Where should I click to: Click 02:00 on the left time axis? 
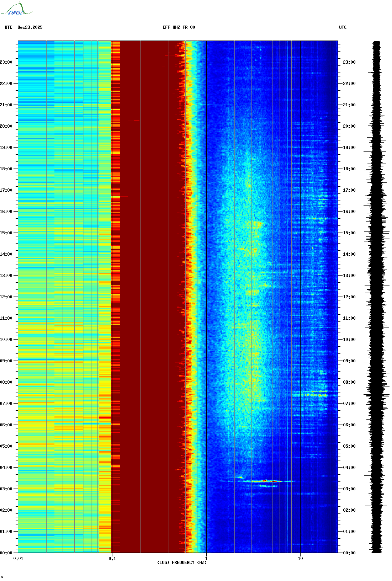coord(6,510)
